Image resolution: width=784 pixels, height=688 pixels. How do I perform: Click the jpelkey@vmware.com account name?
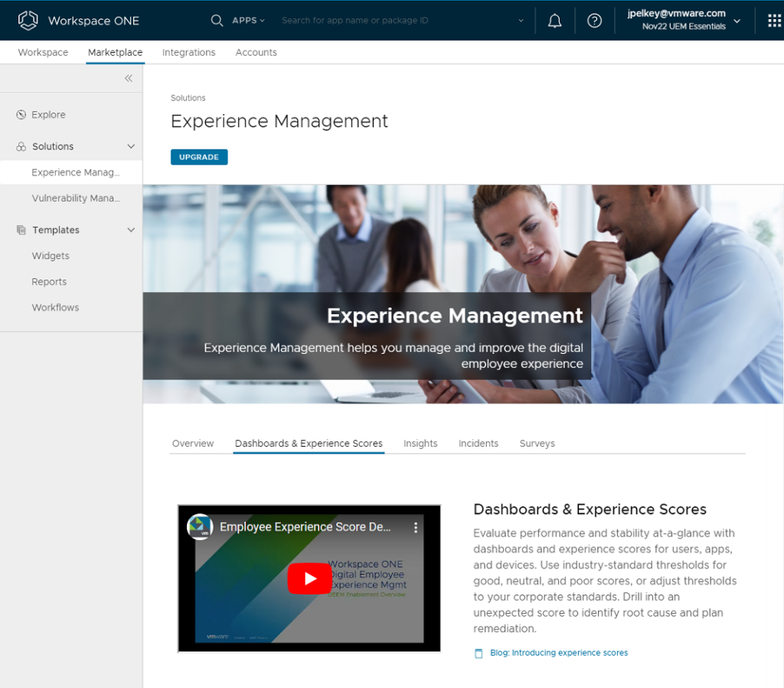[x=677, y=14]
